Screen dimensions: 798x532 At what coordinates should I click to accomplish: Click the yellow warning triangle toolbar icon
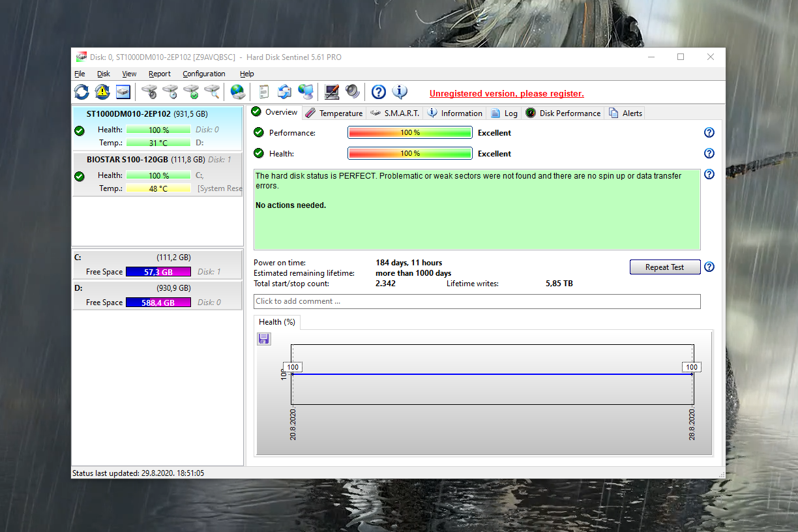[x=102, y=92]
